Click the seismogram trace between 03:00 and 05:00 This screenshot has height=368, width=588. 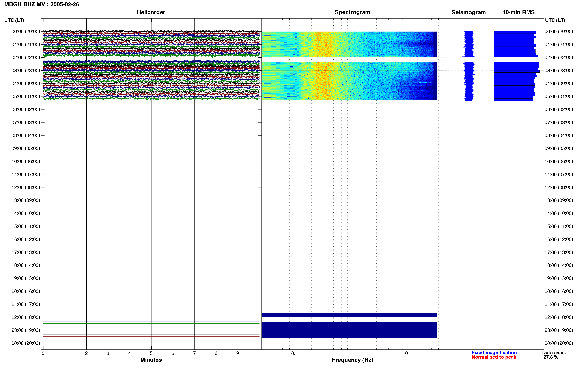(469, 81)
